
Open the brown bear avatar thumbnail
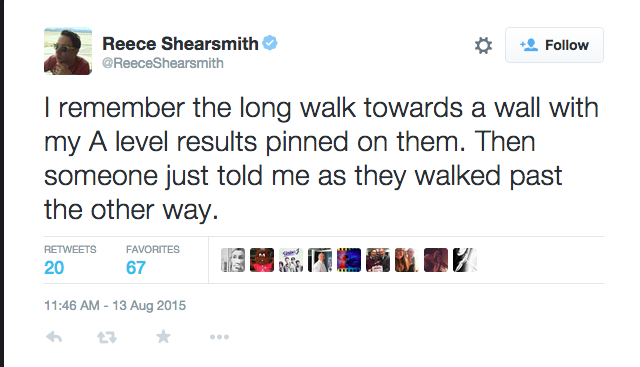click(x=262, y=260)
